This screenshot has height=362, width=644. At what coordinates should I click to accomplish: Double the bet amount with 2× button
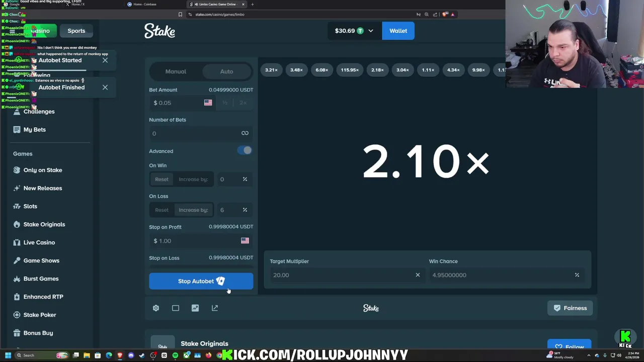243,103
